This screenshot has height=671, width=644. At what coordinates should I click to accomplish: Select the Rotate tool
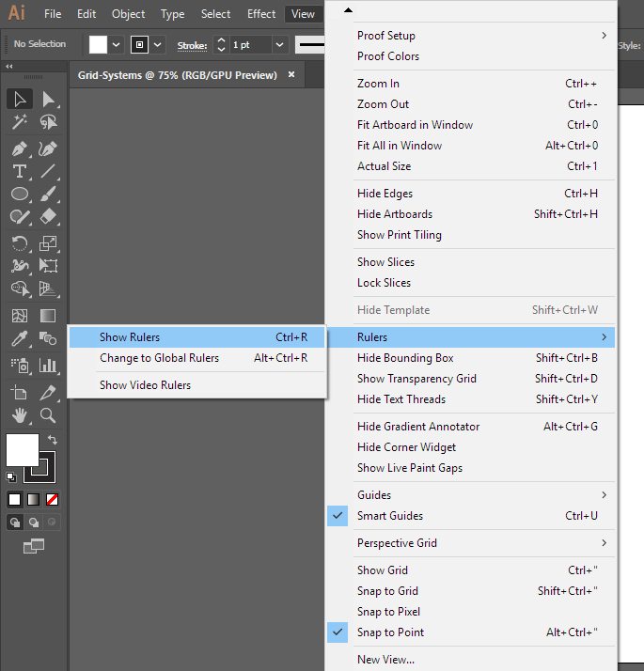20,243
